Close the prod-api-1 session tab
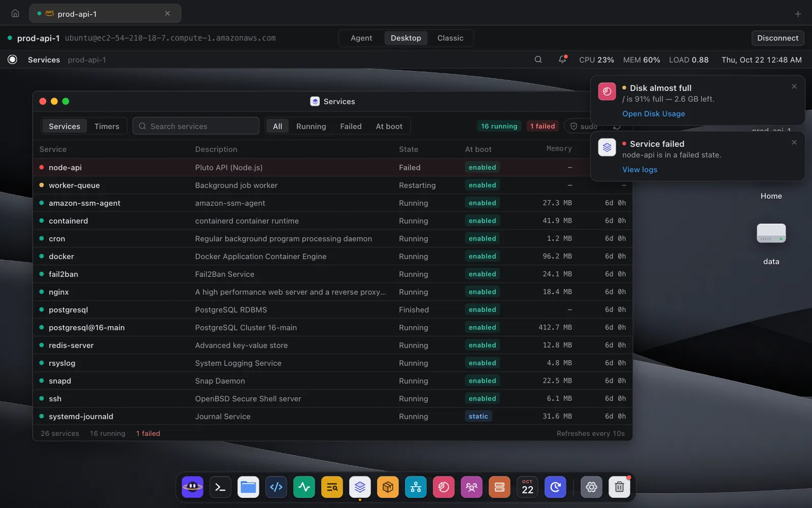The image size is (812, 508). tap(167, 14)
